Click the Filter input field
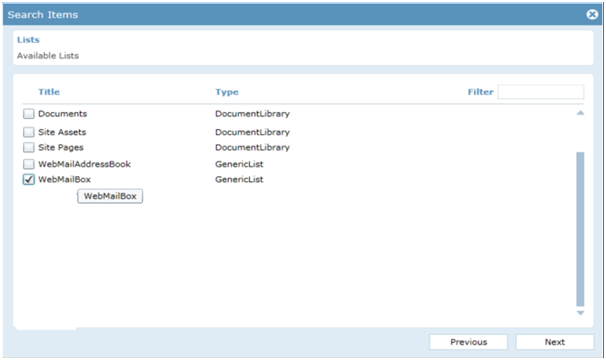 click(541, 92)
